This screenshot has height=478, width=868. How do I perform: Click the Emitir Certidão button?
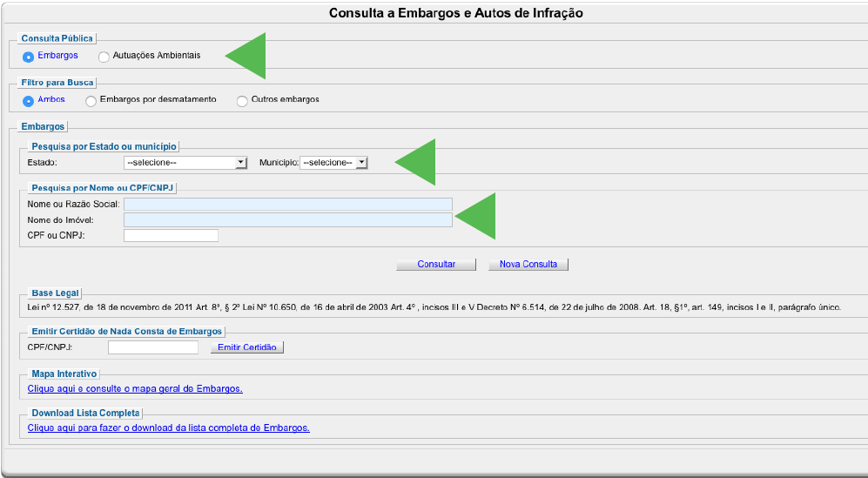247,347
